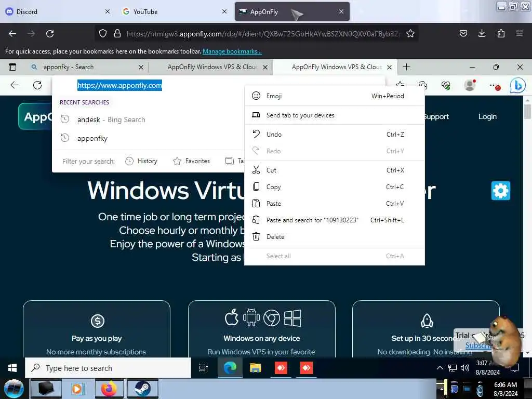
Task: Open the Windows on any device card
Action: click(x=262, y=329)
